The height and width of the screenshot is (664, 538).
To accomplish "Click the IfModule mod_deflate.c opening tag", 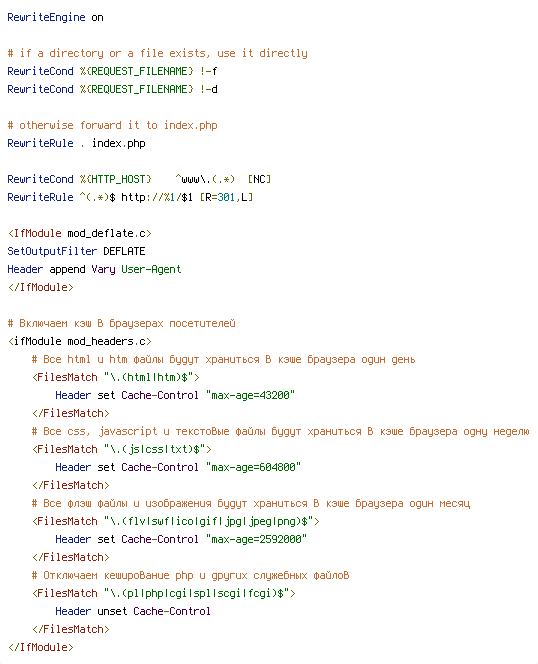I will [80, 233].
